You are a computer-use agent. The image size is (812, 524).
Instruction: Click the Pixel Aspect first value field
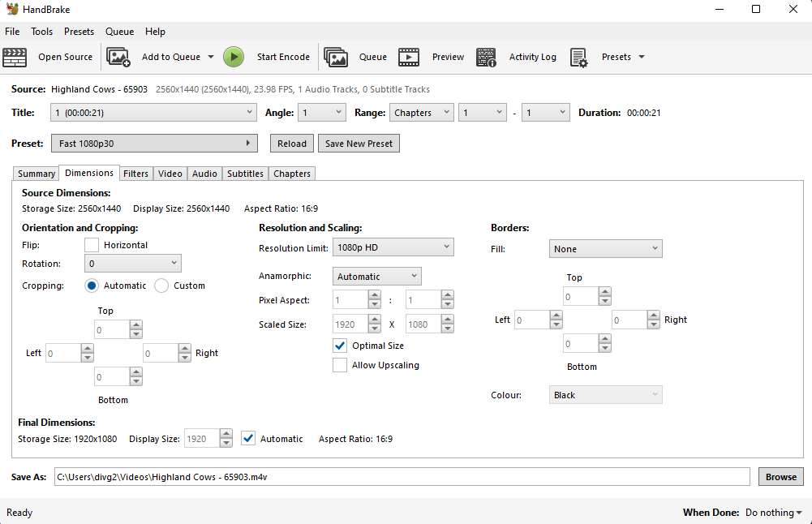click(x=350, y=300)
